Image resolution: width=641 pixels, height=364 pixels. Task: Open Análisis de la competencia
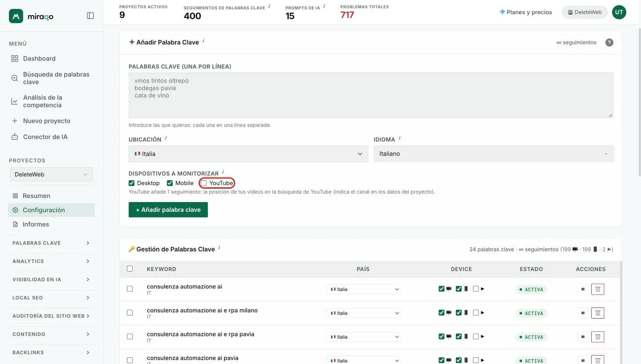click(42, 101)
